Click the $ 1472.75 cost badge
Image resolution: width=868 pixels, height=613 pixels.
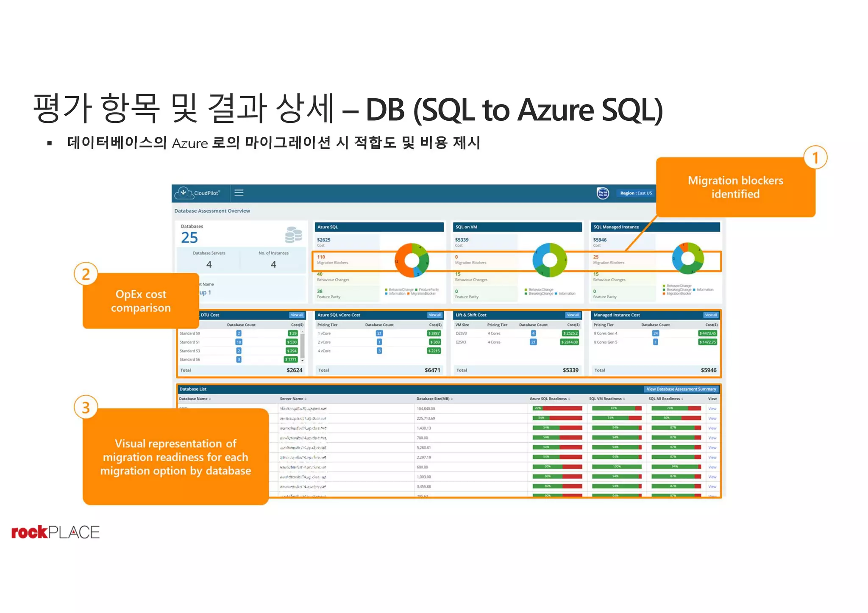pos(708,342)
